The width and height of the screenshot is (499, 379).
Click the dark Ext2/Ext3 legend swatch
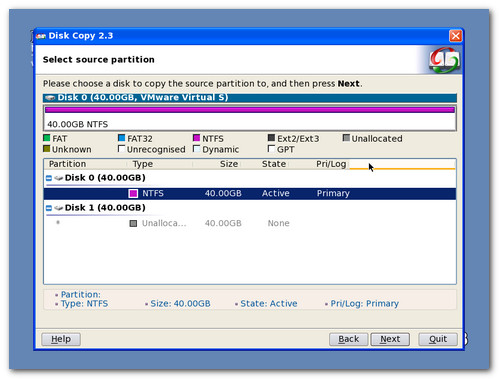[x=271, y=138]
